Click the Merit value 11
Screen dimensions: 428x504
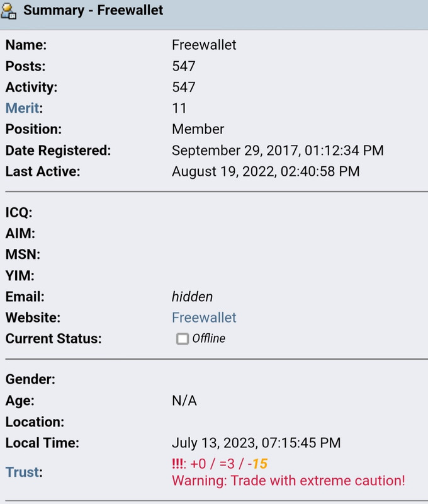[179, 108]
